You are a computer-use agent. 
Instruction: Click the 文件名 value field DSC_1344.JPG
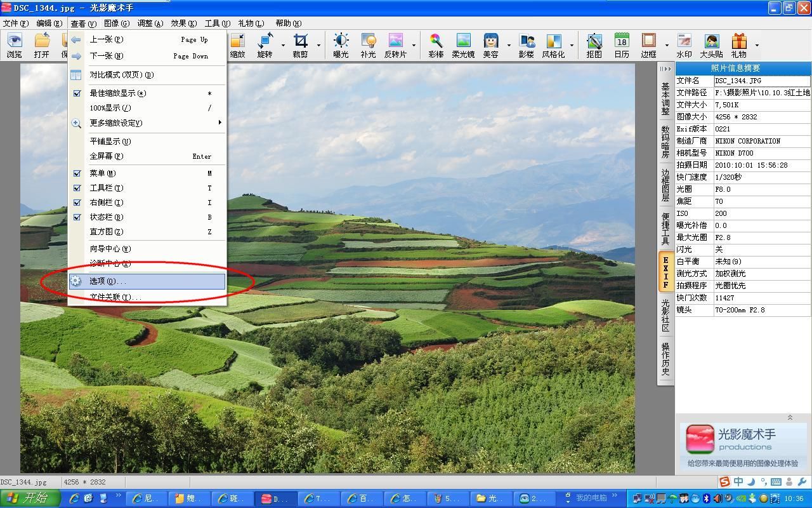click(x=762, y=81)
